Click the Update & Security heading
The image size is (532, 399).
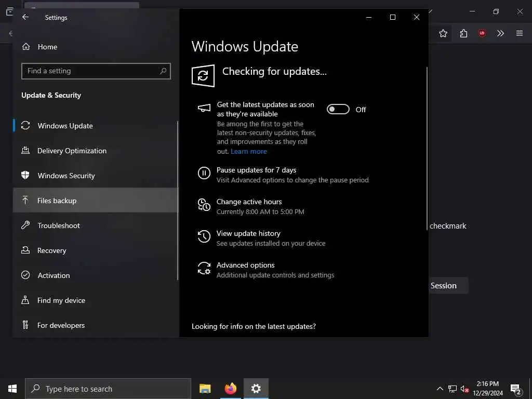click(51, 96)
